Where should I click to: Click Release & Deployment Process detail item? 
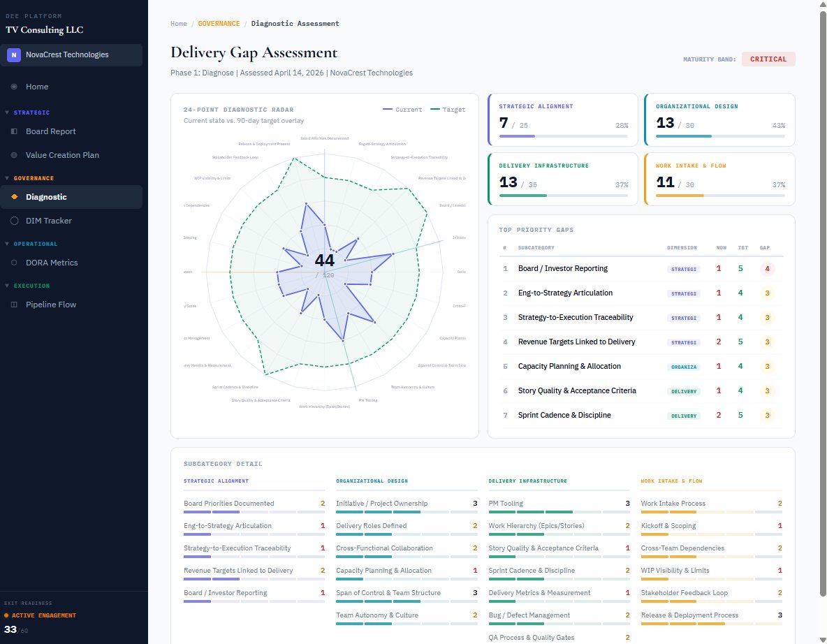click(712, 620)
